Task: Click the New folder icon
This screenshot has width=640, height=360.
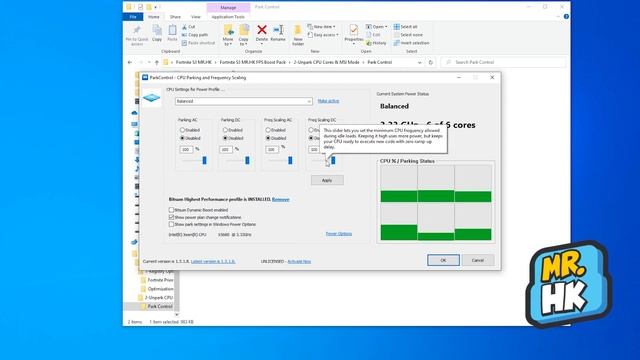Action: 298,30
